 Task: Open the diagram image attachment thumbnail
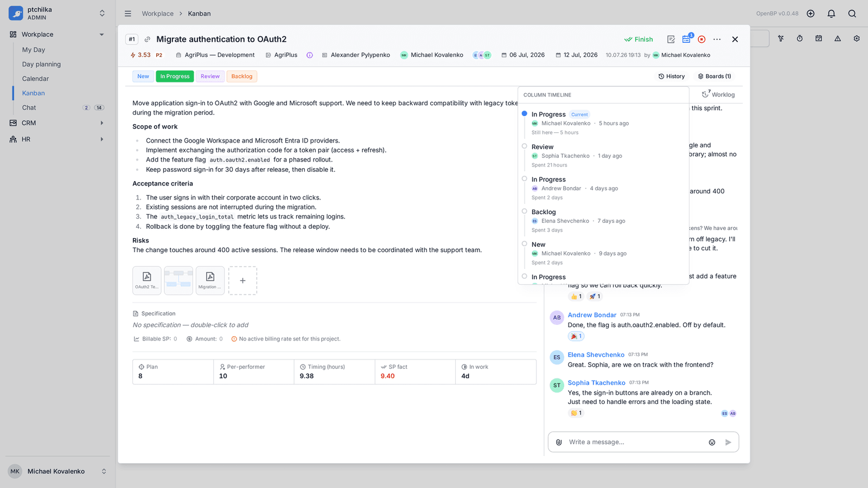coord(178,280)
